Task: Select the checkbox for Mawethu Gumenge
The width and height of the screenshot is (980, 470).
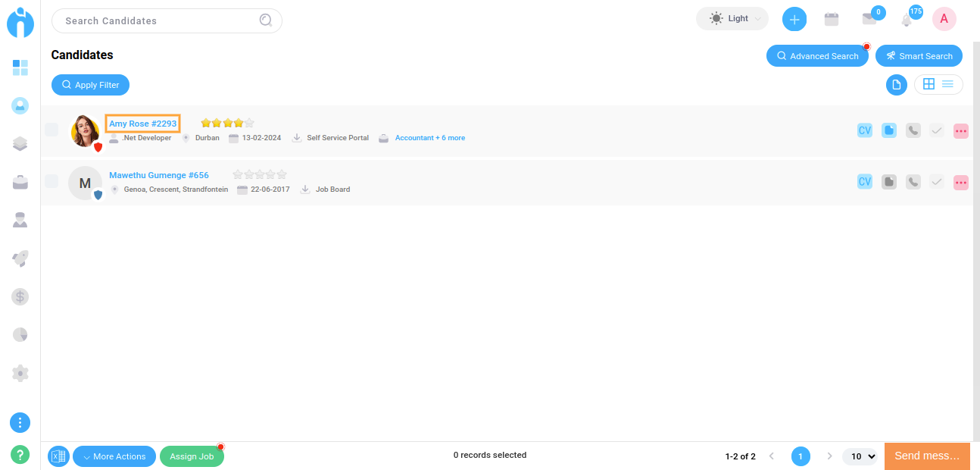Action: (x=51, y=181)
